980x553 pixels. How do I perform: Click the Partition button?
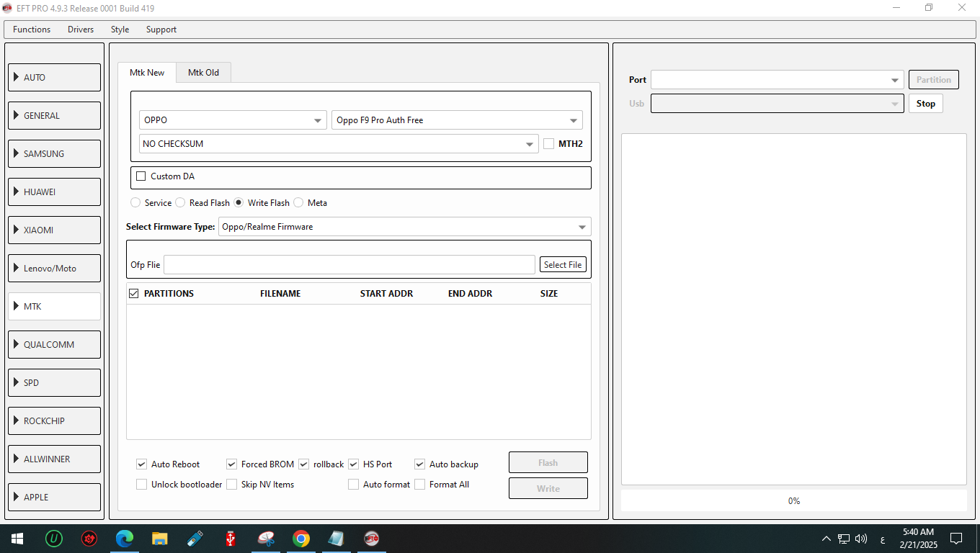934,80
